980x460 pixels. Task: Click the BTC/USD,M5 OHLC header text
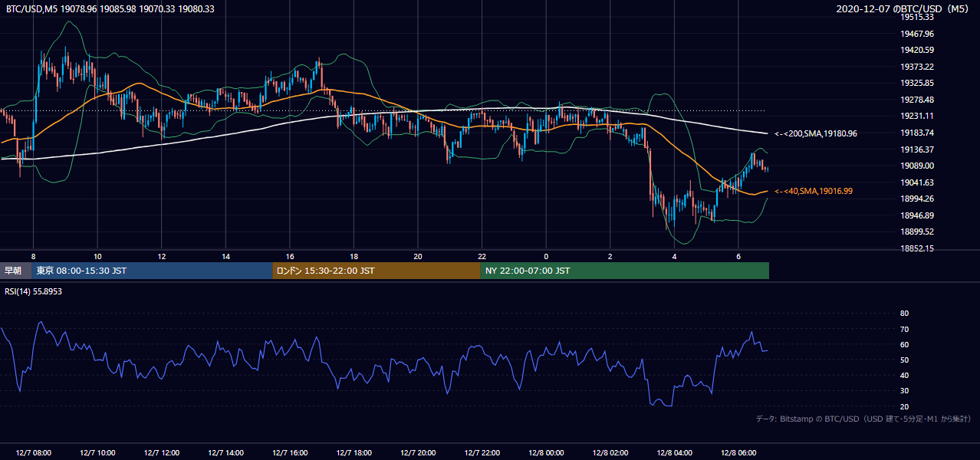(110, 9)
